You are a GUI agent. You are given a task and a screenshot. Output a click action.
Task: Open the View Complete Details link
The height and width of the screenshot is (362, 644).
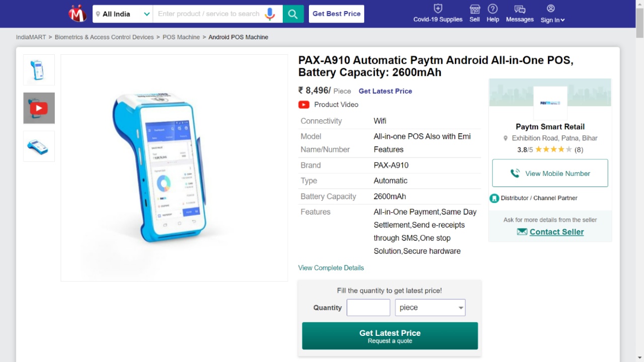pos(331,268)
